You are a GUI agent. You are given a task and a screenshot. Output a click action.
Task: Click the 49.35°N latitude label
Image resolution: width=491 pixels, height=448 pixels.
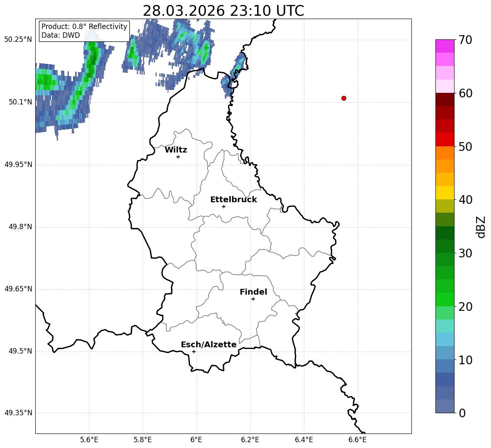18,413
